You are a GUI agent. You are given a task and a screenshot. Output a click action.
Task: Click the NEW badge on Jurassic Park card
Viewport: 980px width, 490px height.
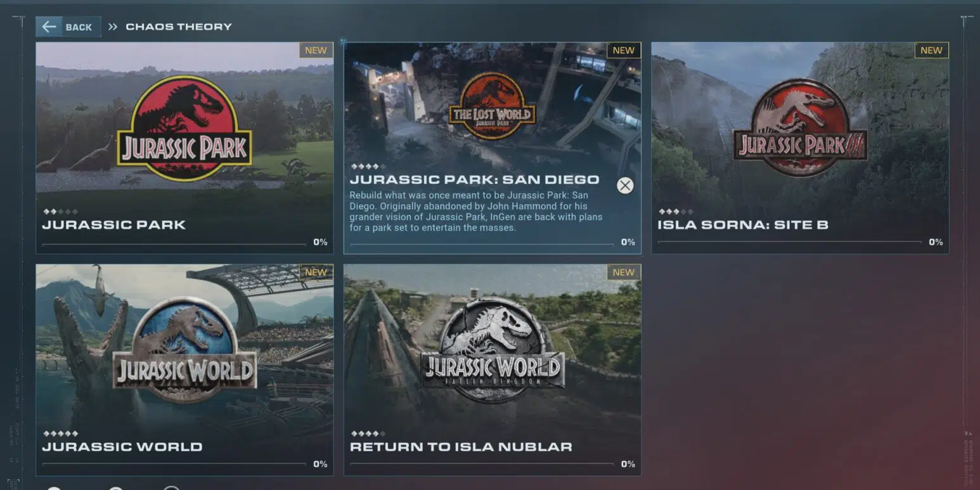(316, 50)
